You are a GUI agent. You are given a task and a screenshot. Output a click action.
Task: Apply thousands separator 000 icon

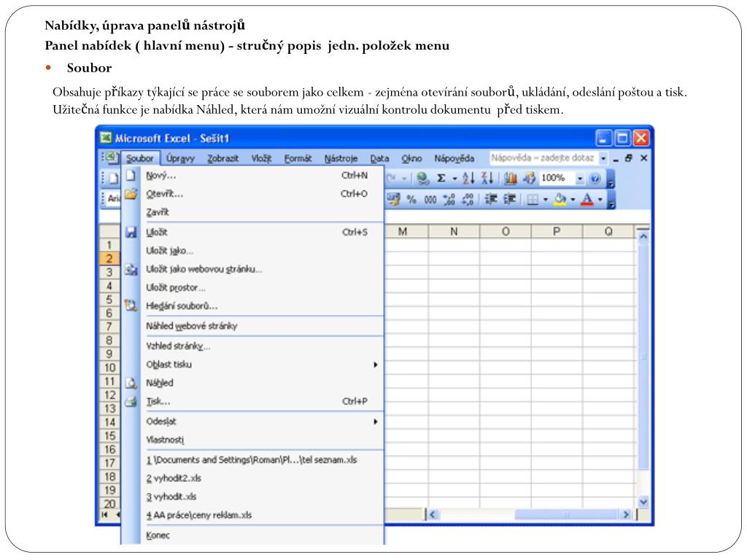[x=430, y=200]
